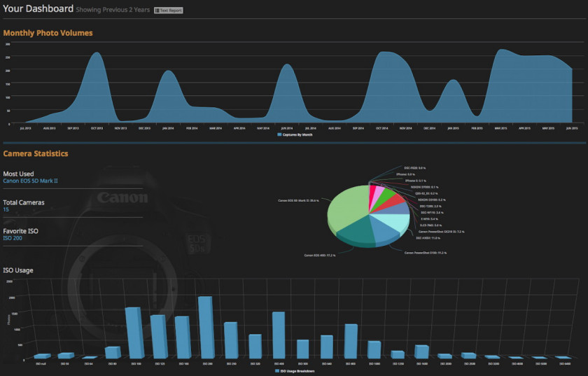The width and height of the screenshot is (588, 376).
Task: Click the ISO 200 bar
Action: point(206,327)
